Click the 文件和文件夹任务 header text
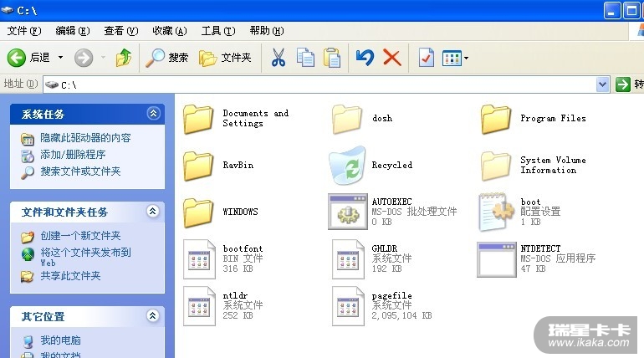Image resolution: width=644 pixels, height=358 pixels. click(64, 212)
